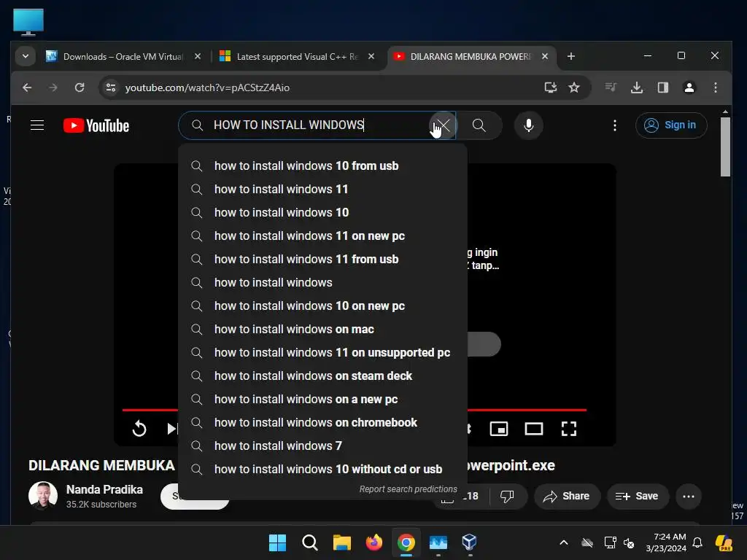Screen dimensions: 747x560
Task: Expand the tab search dropdown
Action: pyautogui.click(x=26, y=56)
